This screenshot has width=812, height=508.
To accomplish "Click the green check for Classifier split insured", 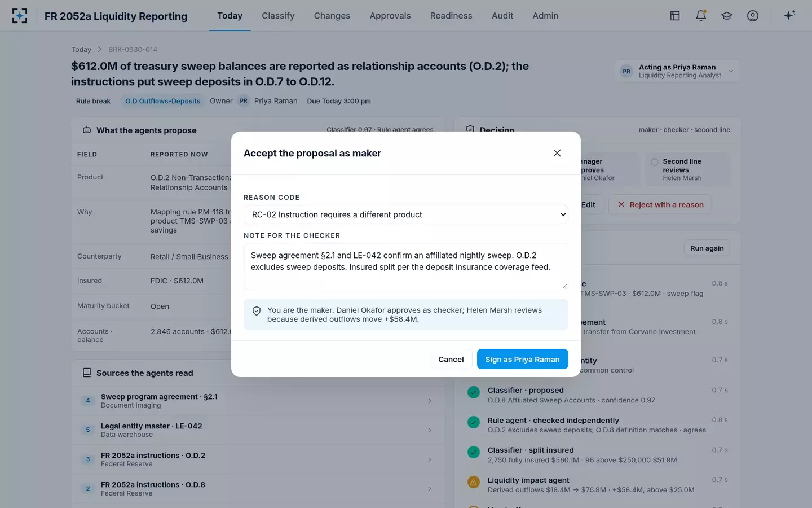I will click(474, 452).
